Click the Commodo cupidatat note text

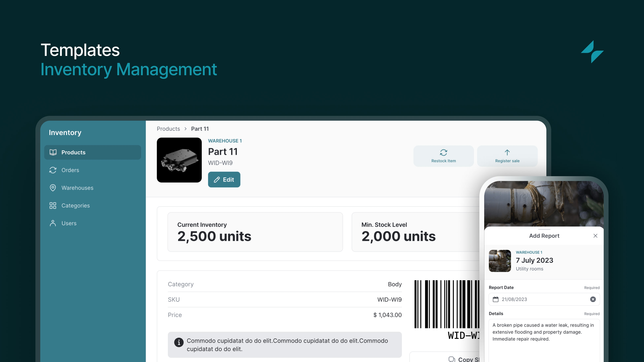point(287,345)
